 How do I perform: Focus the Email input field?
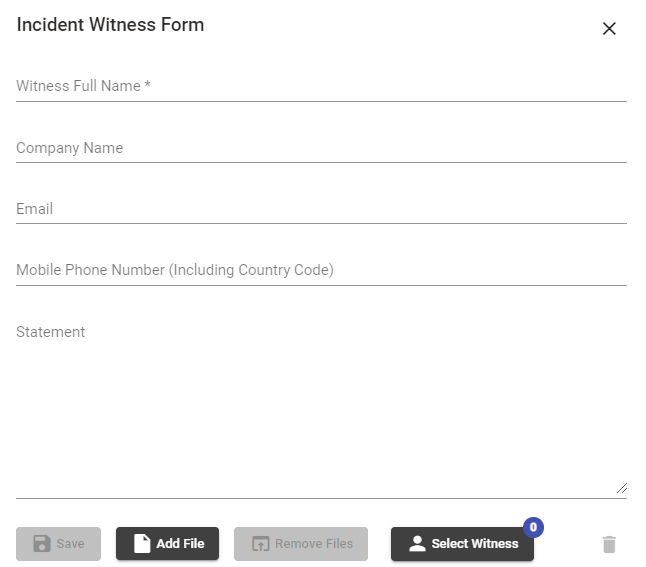[x=321, y=209]
